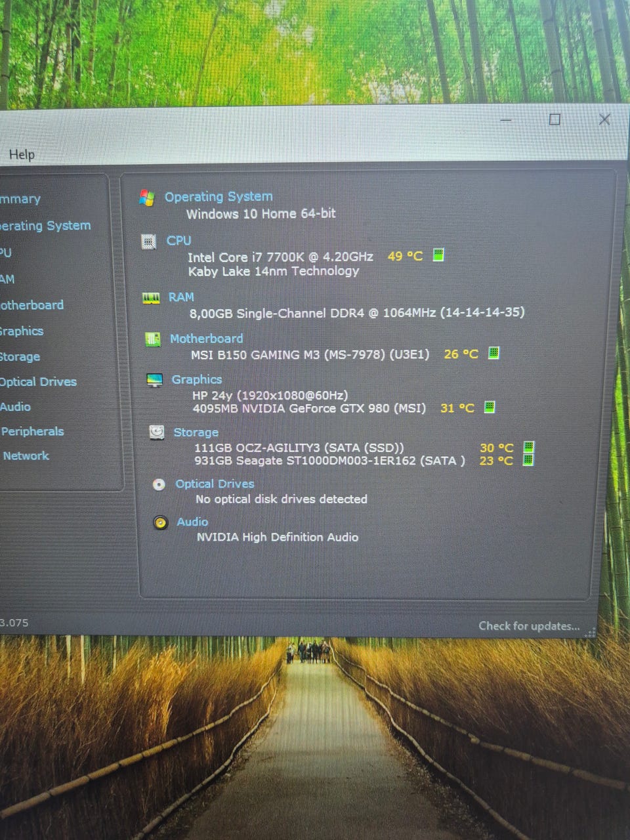Go to Motherboard sidebar section
Screen dimensions: 630x840
32,305
